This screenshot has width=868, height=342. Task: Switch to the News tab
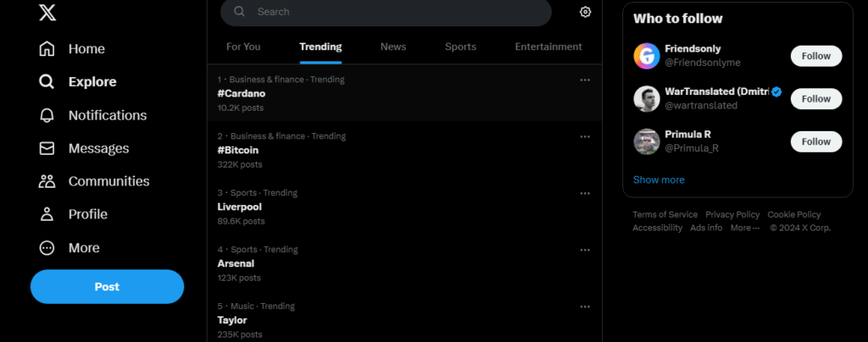(393, 47)
